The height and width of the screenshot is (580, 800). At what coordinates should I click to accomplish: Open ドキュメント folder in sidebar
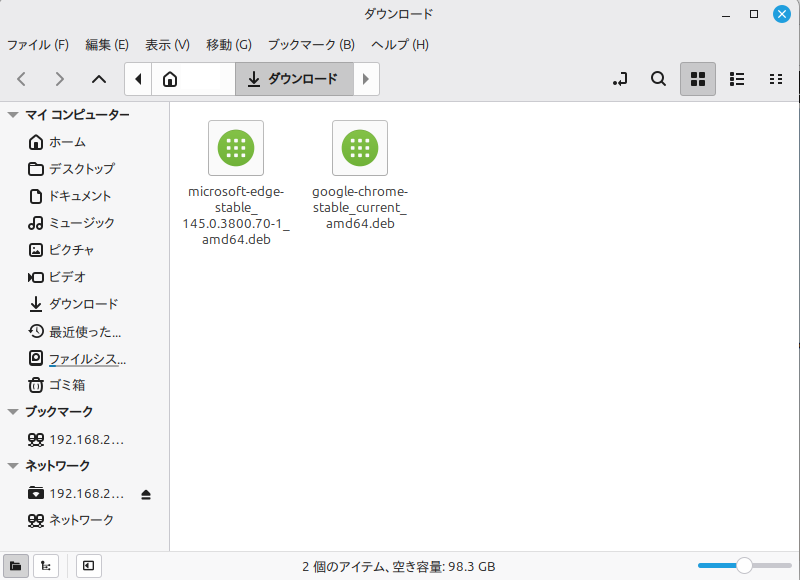(x=80, y=196)
